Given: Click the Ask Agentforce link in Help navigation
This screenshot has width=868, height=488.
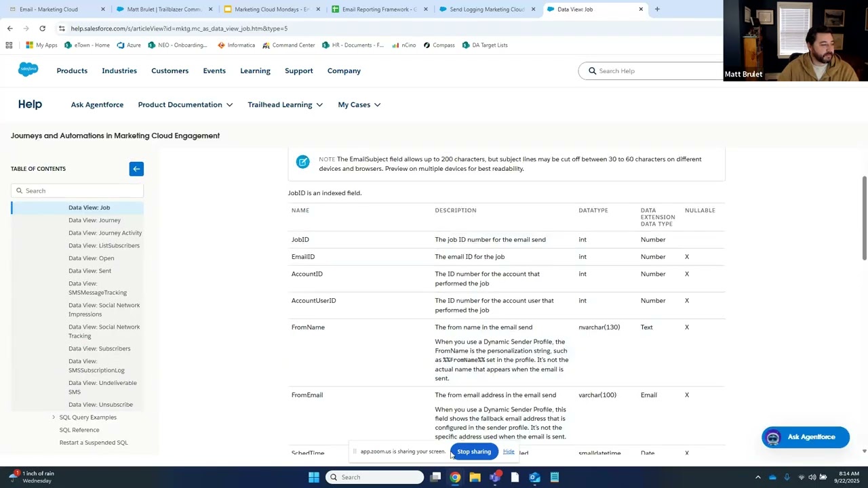Looking at the screenshot, I should (x=97, y=104).
